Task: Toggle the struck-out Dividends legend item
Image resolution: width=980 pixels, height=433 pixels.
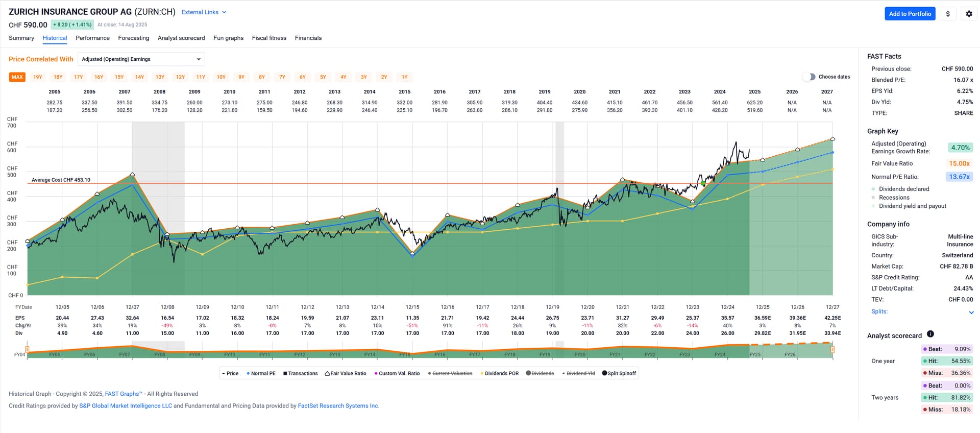Action: pos(540,373)
